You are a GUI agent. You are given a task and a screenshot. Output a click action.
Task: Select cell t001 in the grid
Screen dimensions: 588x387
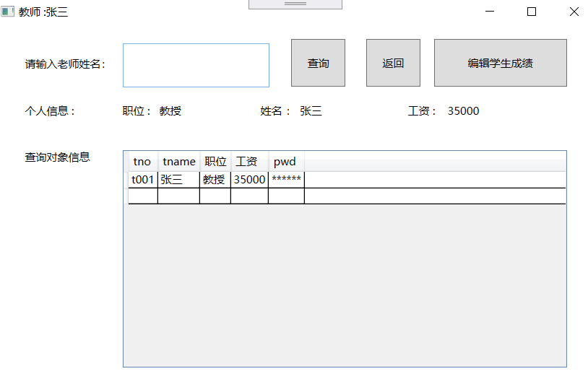(143, 180)
